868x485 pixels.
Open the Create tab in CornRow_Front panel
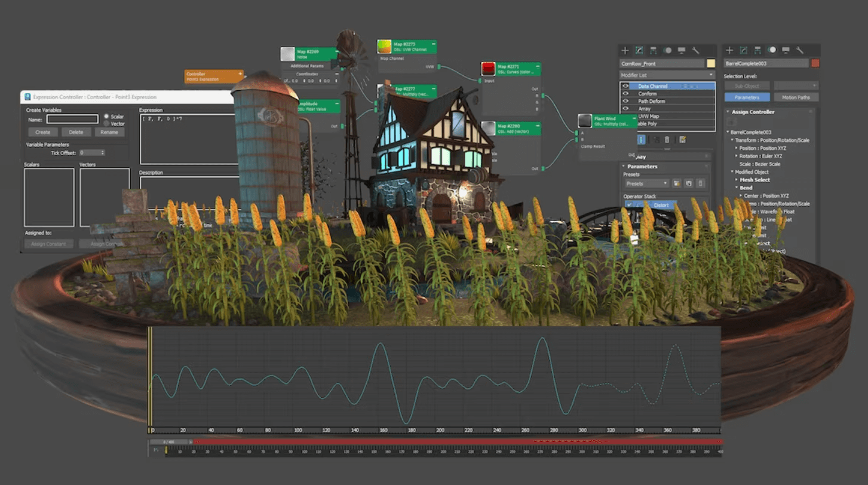pyautogui.click(x=625, y=51)
